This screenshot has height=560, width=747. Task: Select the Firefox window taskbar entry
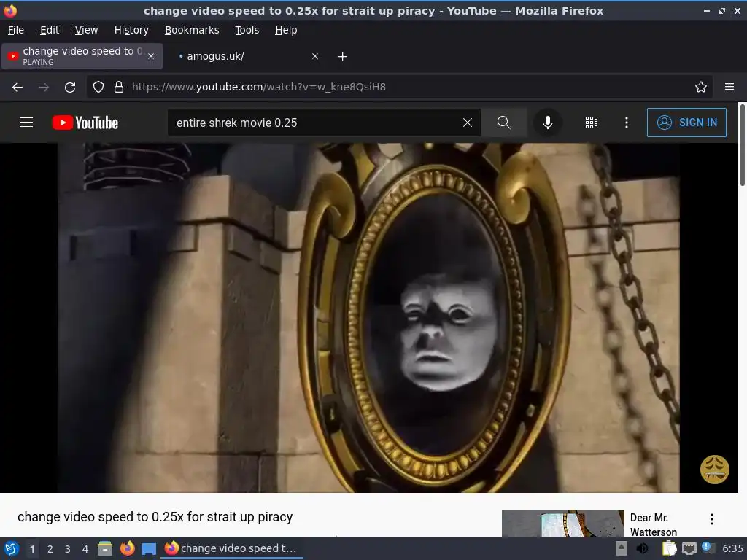[x=231, y=548]
